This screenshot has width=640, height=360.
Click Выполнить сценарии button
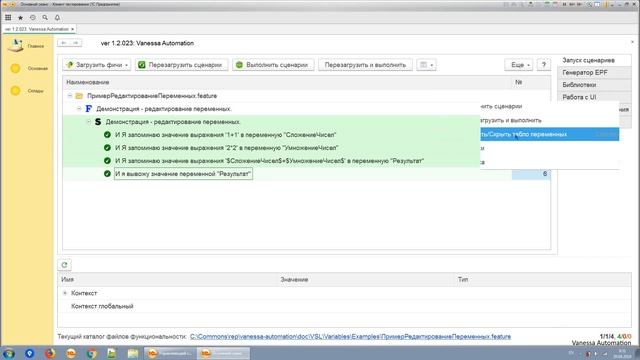pyautogui.click(x=273, y=65)
